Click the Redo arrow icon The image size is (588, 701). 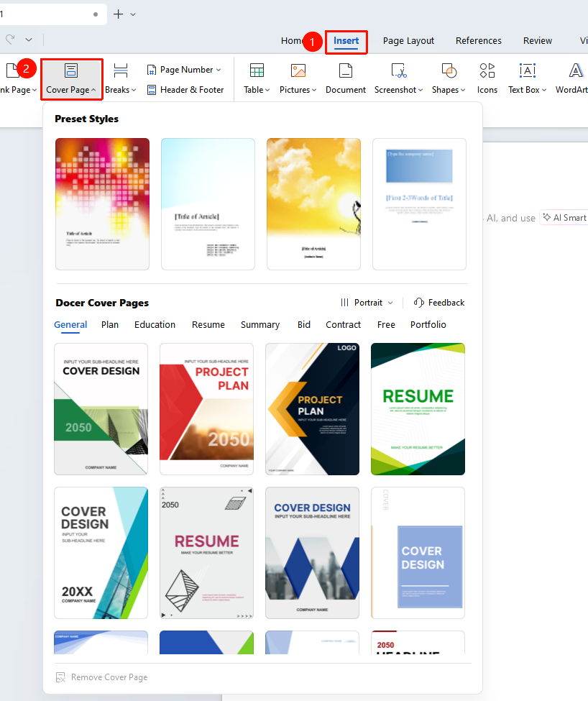10,40
